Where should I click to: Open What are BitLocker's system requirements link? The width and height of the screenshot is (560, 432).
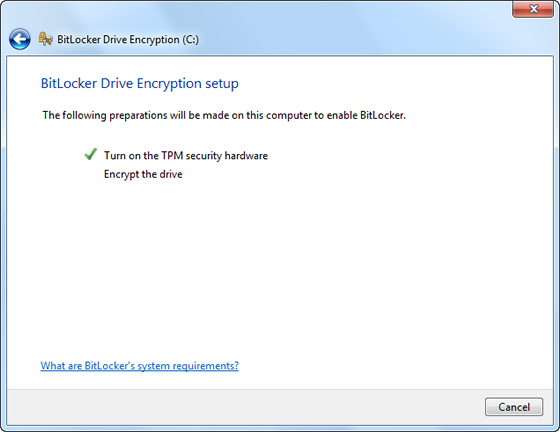coord(140,366)
